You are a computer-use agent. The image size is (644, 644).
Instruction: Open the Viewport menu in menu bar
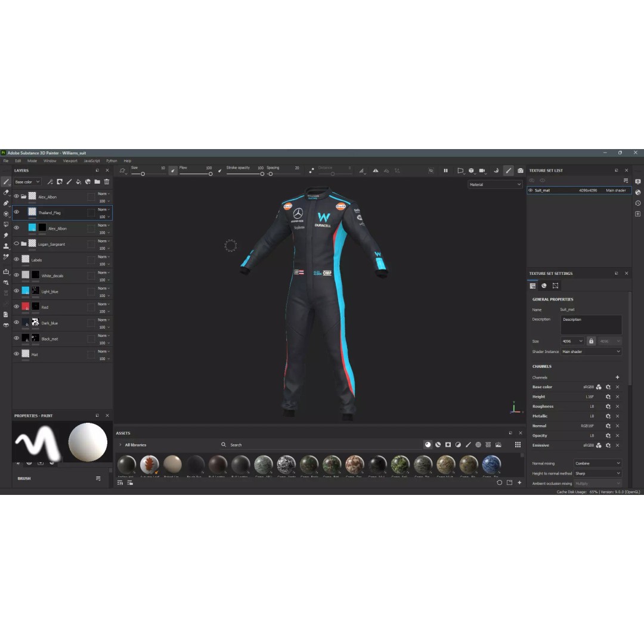click(70, 160)
